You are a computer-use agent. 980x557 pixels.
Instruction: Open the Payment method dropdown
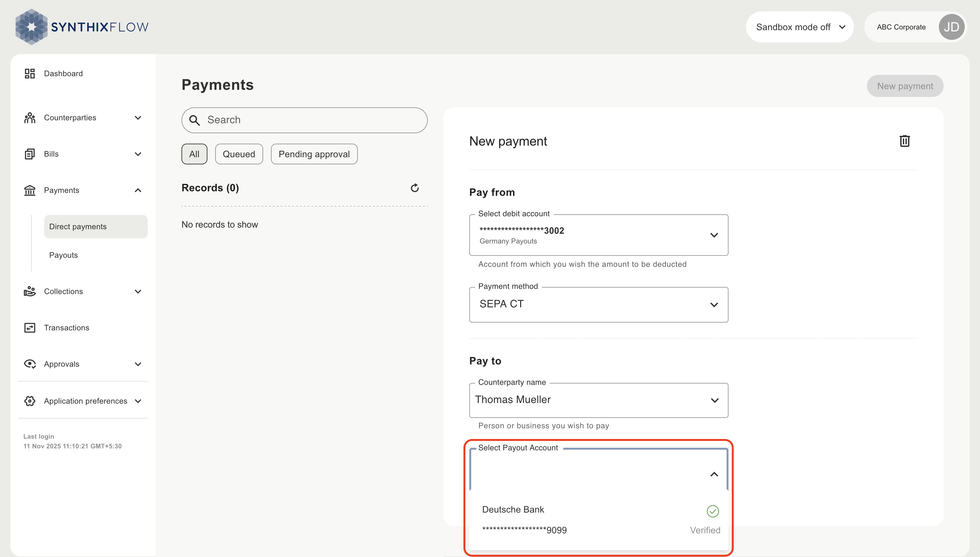click(x=598, y=304)
